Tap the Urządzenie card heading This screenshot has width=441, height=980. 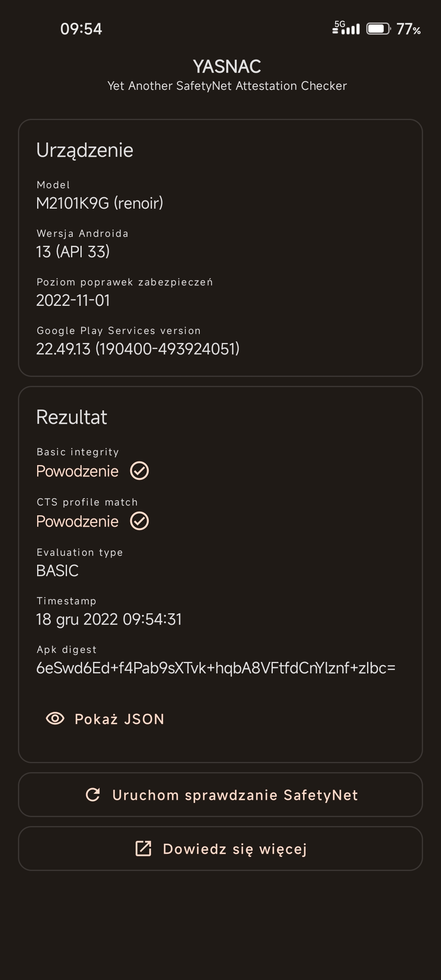[85, 150]
